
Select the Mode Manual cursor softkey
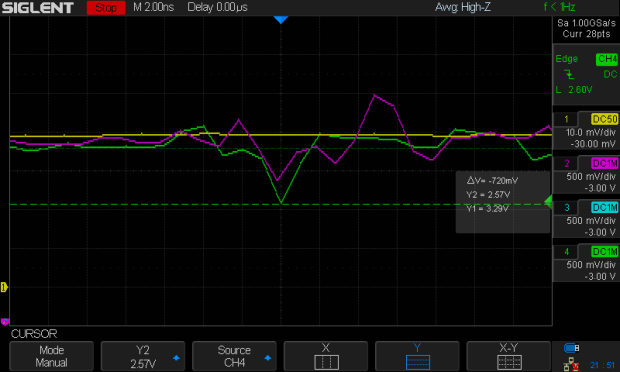pos(51,356)
